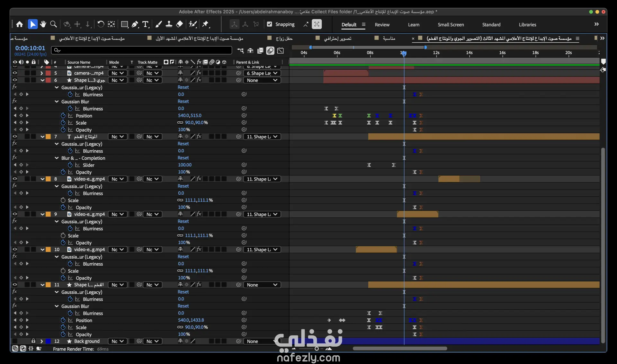Screen dimensions: 617x364
Task: Select the Rotation tool
Action: [101, 24]
